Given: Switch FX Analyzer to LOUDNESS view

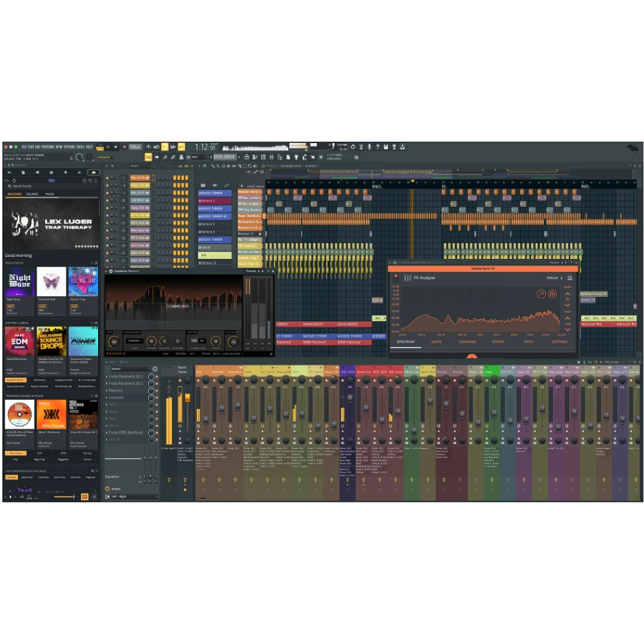Looking at the screenshot, I should 467,342.
